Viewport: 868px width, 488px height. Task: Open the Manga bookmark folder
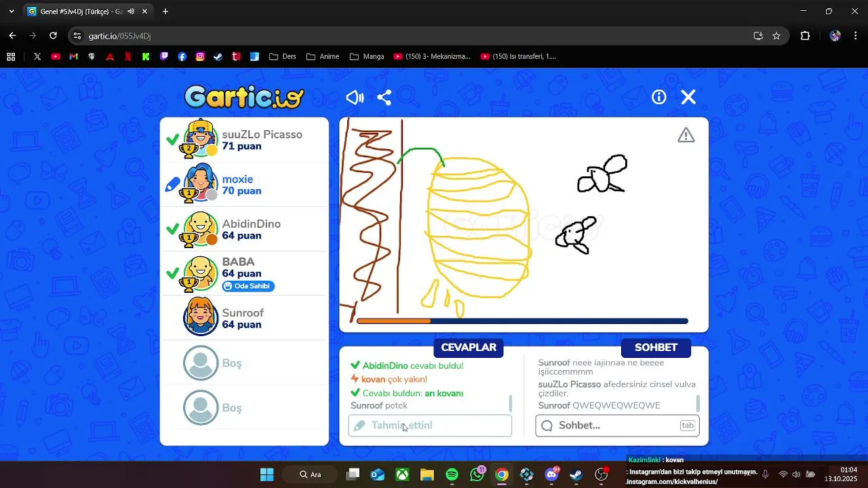(367, 57)
